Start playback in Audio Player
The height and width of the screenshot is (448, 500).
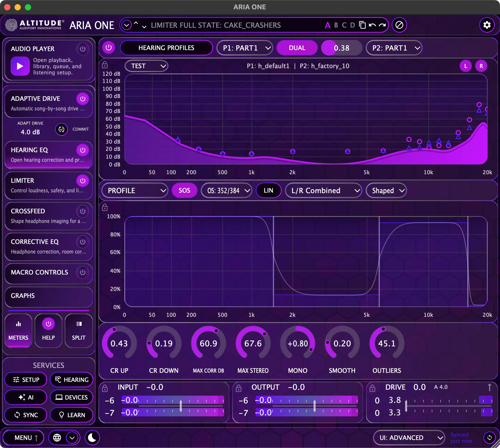pyautogui.click(x=20, y=66)
